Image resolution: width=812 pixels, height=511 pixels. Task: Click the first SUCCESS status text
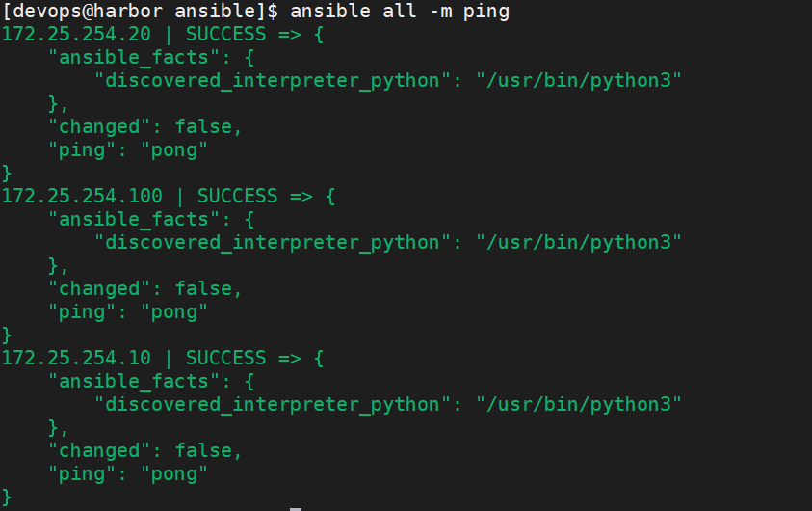click(225, 34)
